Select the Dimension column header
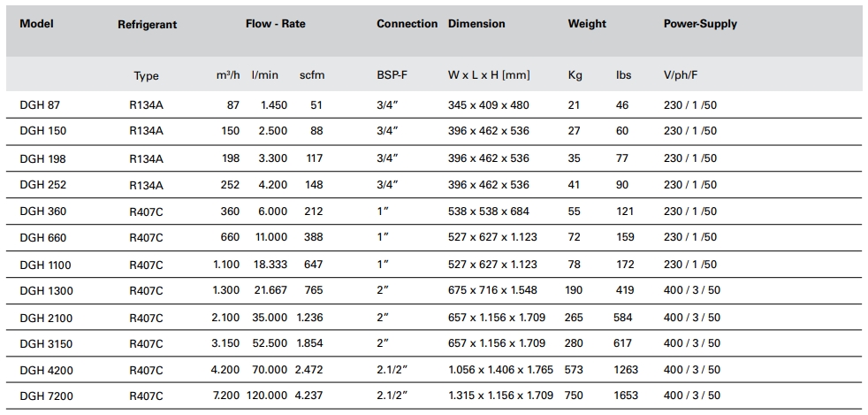Screen dimensions: 868x415 coord(476,24)
